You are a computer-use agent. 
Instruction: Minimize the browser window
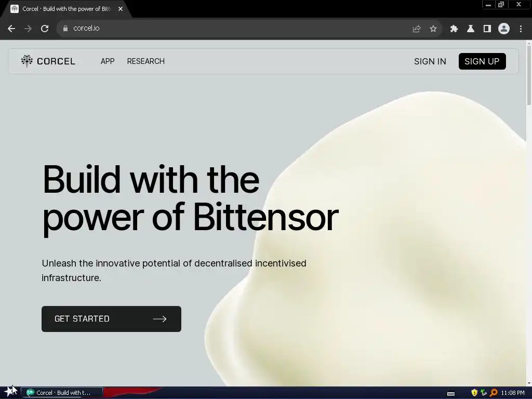488,5
